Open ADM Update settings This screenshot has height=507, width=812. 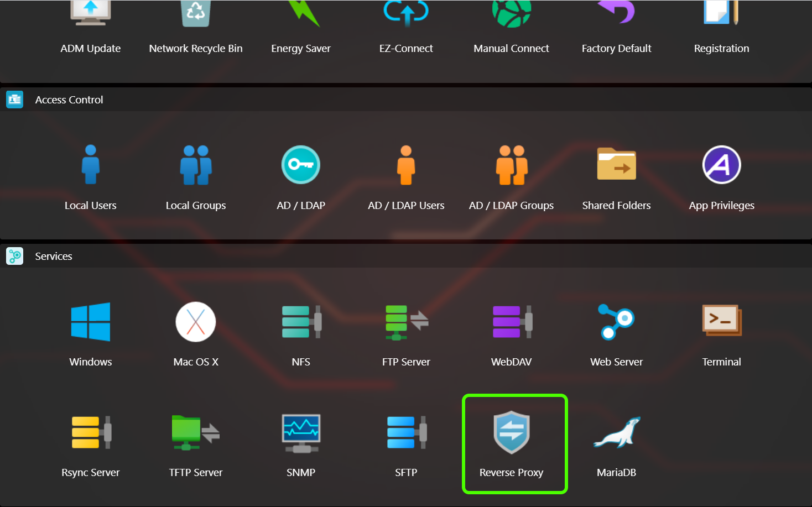[x=91, y=28]
